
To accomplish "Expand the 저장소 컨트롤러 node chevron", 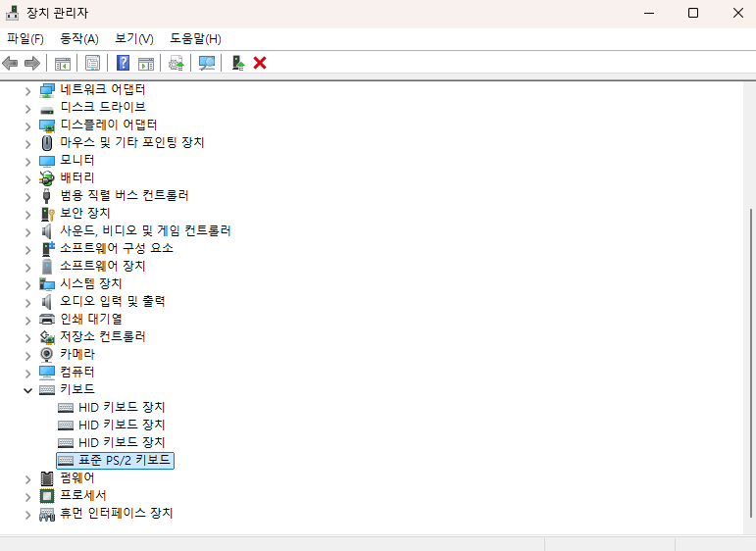I will pyautogui.click(x=28, y=337).
